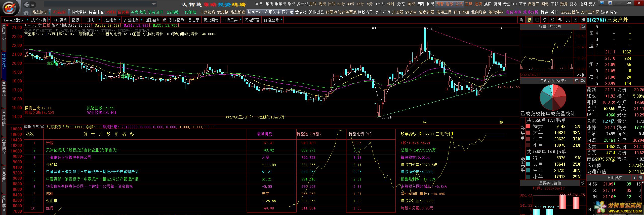Image resolution: width=644 pixels, height=215 pixels.
Task: Click the lock icon beside 图形叠加
Action: pyautogui.click(x=165, y=20)
